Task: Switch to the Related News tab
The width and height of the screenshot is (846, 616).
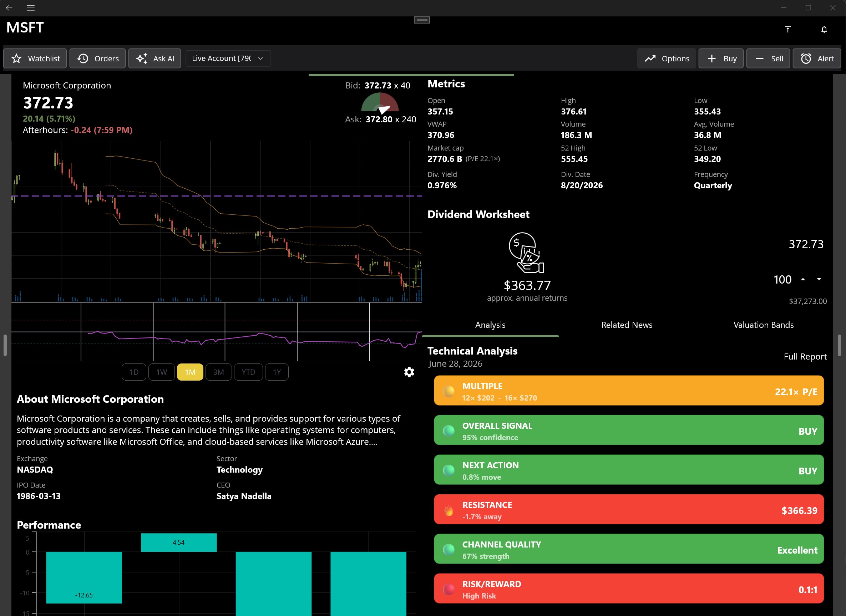Action: (627, 325)
